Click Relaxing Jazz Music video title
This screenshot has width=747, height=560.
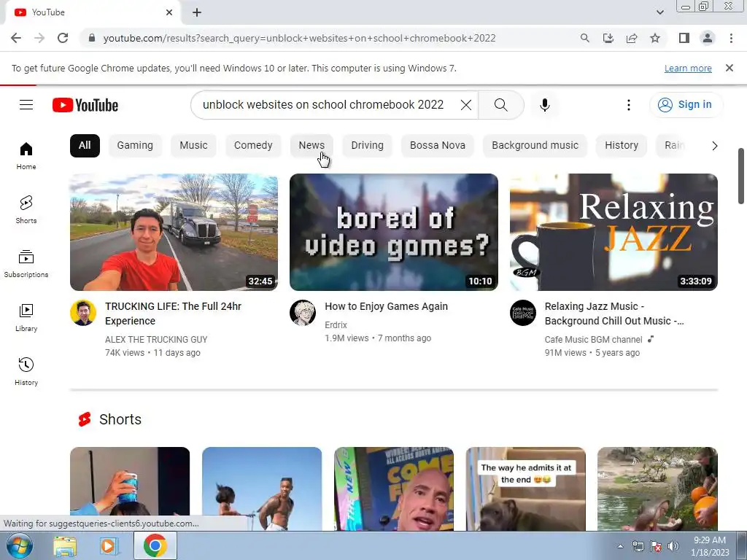point(614,314)
